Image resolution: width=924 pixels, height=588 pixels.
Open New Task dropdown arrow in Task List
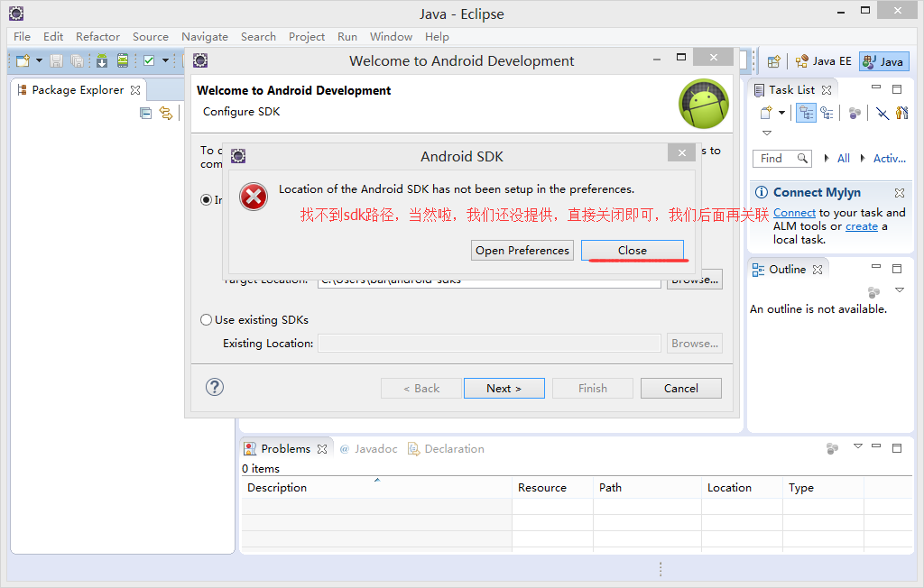[781, 113]
